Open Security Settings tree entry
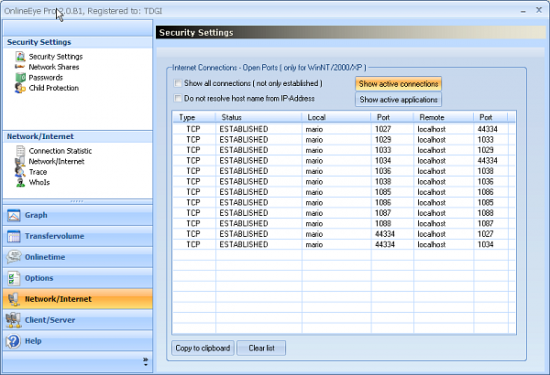550x375 pixels. (56, 56)
